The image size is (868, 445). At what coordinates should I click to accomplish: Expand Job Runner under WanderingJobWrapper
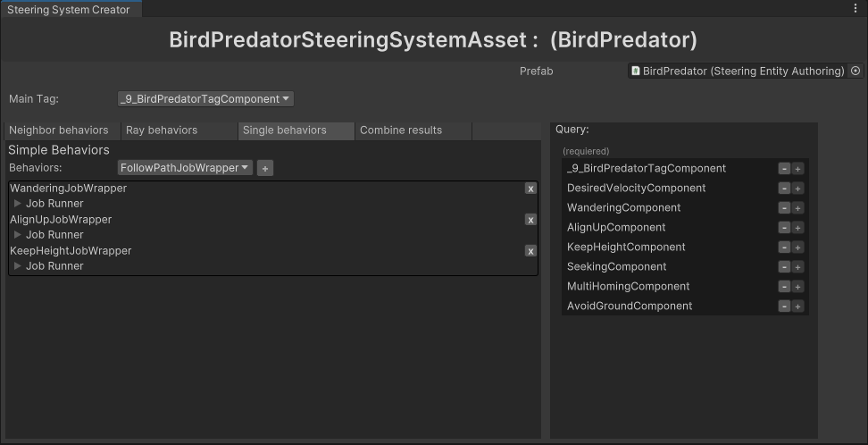click(x=18, y=204)
